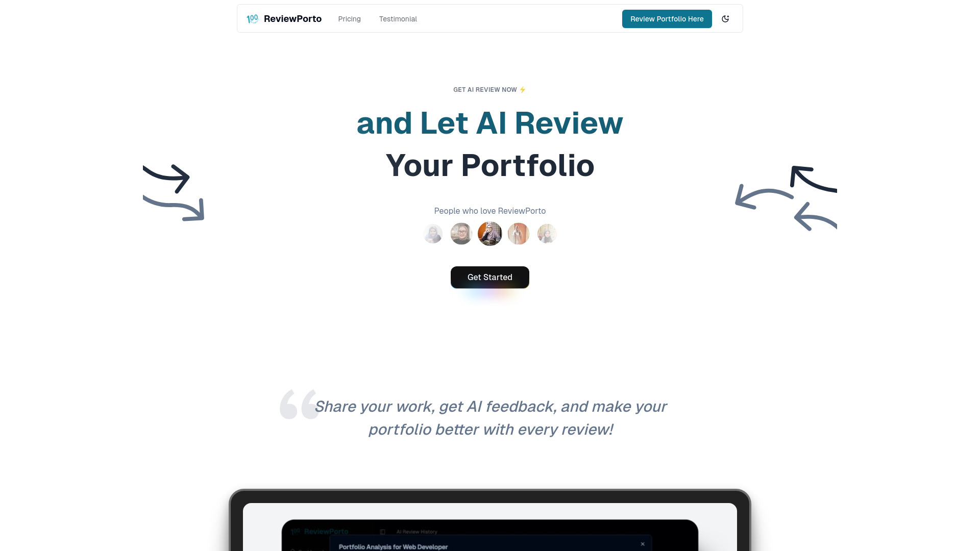Toggle the dark mode switch button

click(x=726, y=18)
